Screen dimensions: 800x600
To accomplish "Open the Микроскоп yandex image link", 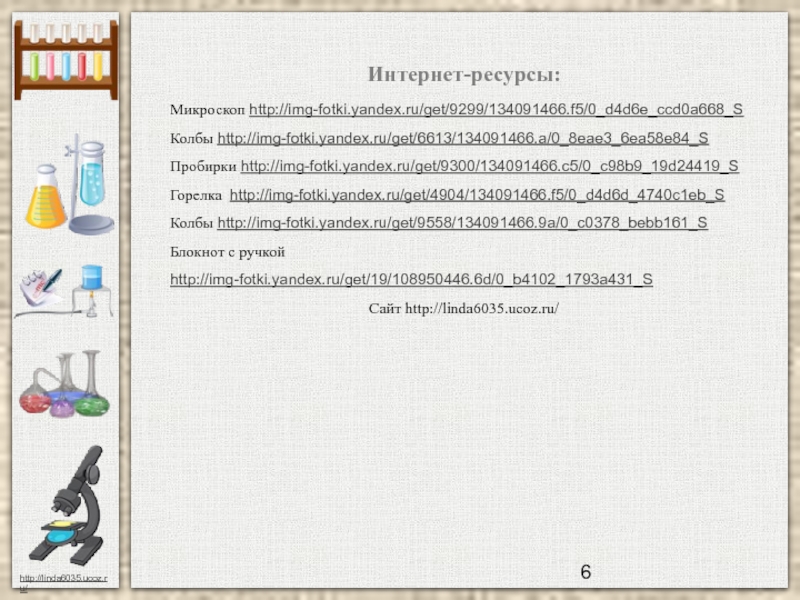I will (495, 109).
